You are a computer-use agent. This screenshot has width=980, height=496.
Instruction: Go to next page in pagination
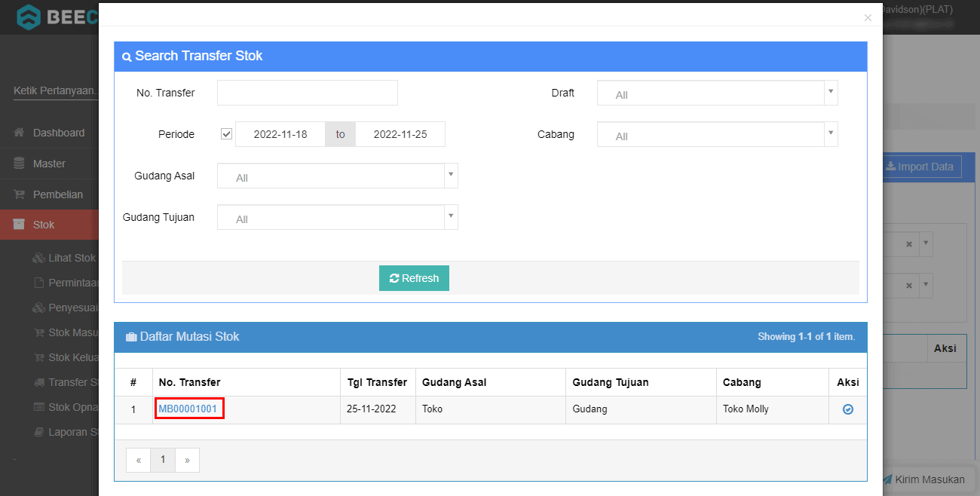coord(187,460)
